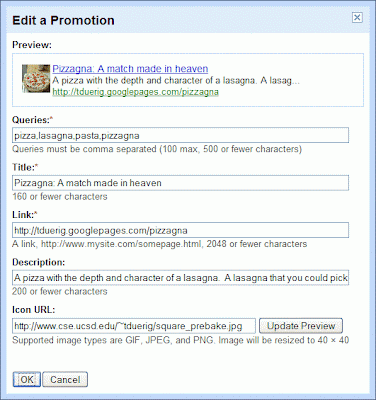Click the Title field label
The width and height of the screenshot is (376, 400).
pos(24,167)
